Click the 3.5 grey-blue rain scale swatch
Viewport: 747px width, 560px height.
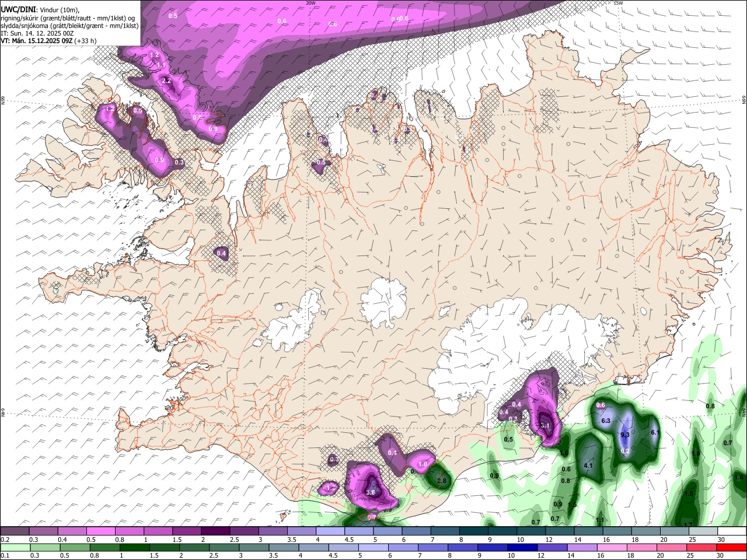point(284,548)
